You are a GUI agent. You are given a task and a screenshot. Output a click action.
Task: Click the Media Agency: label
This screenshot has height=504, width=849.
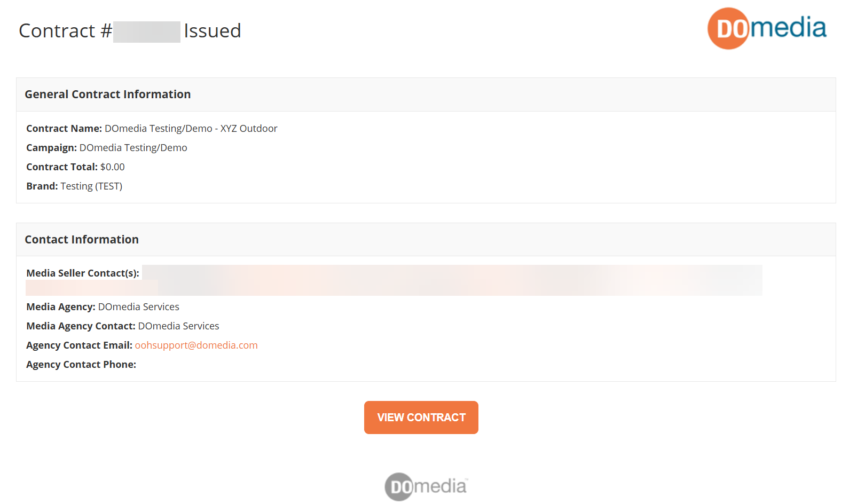(x=61, y=307)
